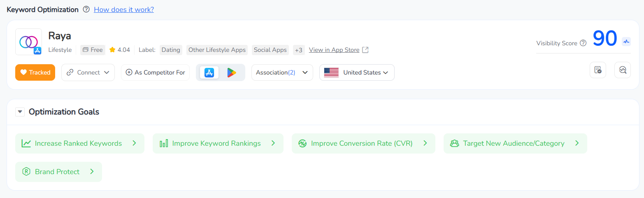Click the Raya app logo thumbnail
644x198 pixels.
click(28, 42)
